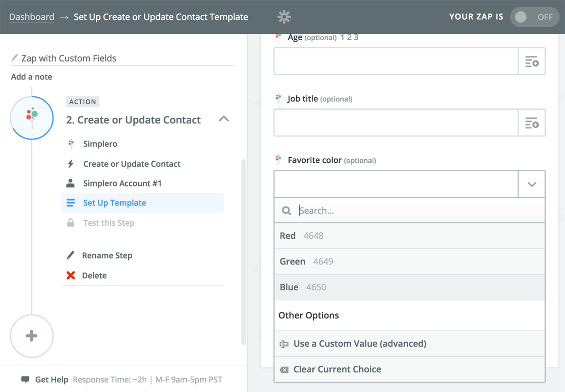The width and height of the screenshot is (565, 392).
Task: Click Rename Step
Action: click(107, 255)
